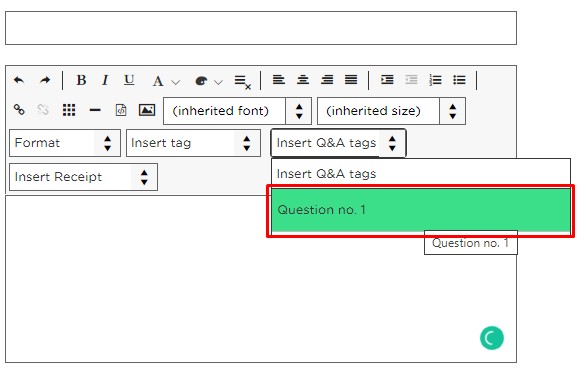Center align the text
The image size is (586, 368).
coord(303,80)
